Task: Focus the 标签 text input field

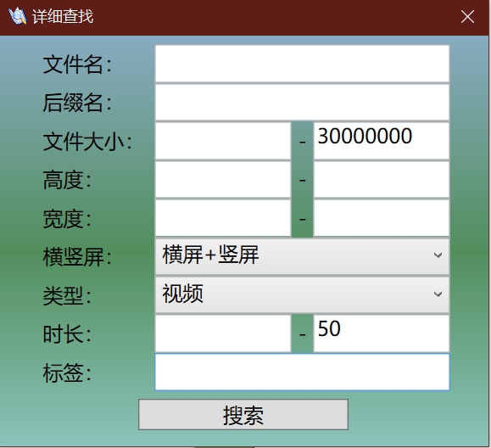Action: (x=302, y=372)
